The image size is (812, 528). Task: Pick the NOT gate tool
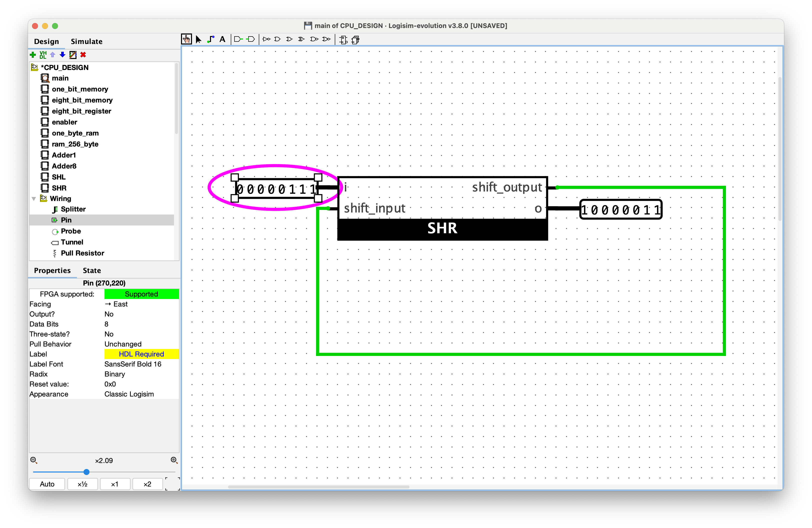pos(266,39)
